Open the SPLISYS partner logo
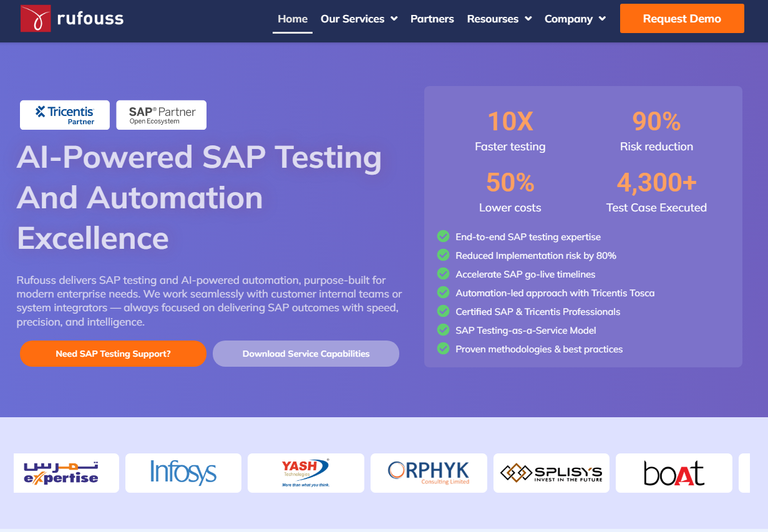 click(551, 473)
